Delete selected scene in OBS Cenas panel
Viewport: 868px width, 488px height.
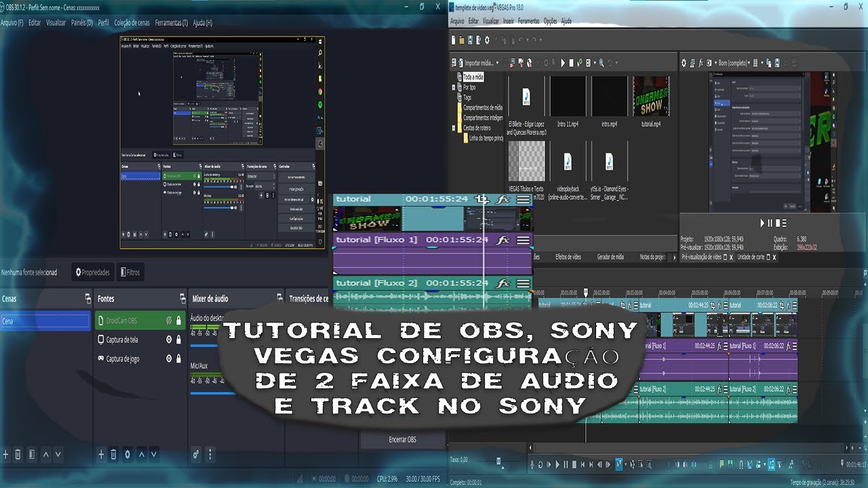tap(18, 455)
